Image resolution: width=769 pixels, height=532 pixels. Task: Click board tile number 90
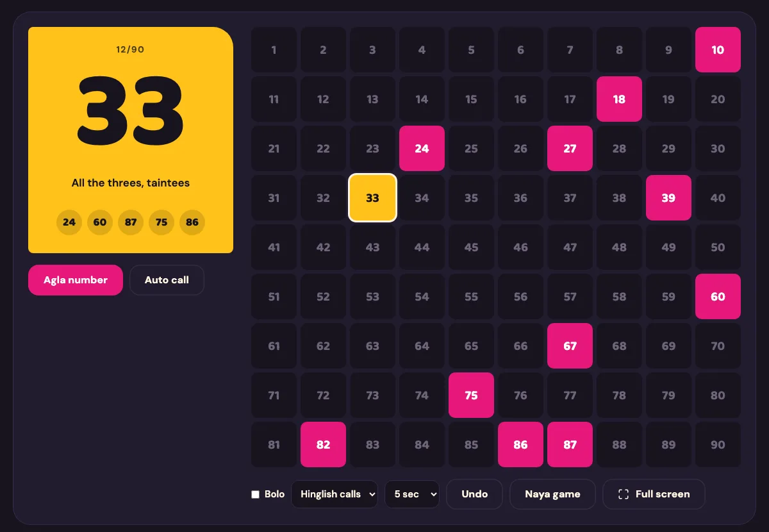pos(718,445)
